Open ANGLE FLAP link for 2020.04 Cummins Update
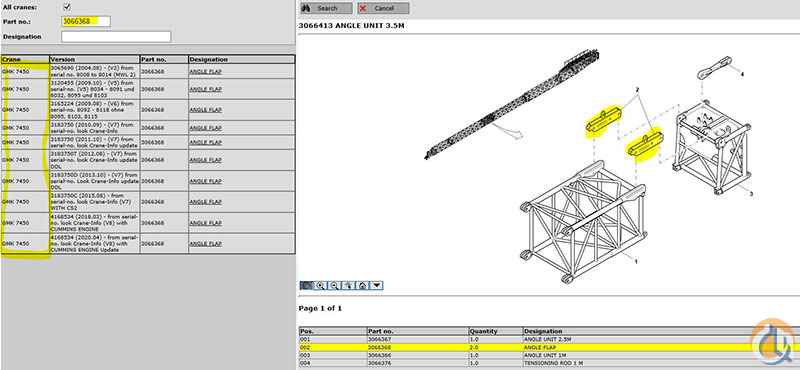Screen dimensions: 800x370 206,244
